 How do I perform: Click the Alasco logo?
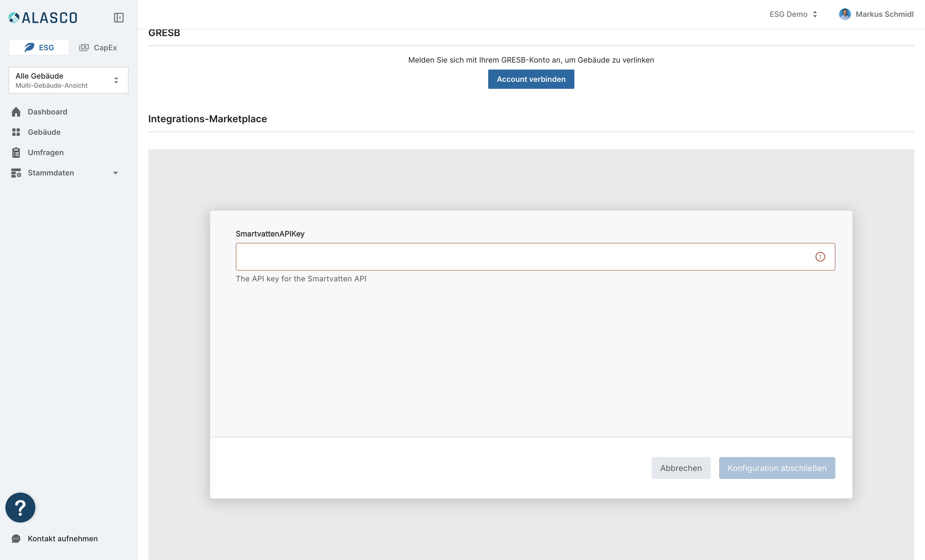(43, 18)
